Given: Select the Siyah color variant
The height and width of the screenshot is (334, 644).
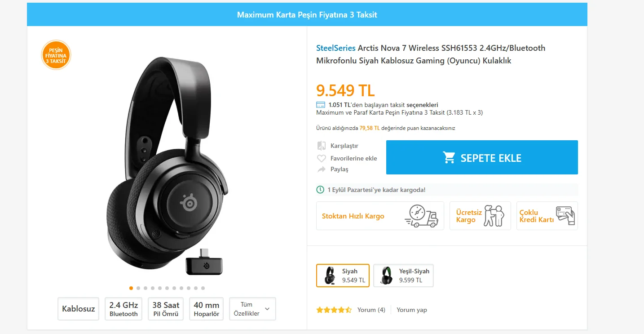Looking at the screenshot, I should pos(343,276).
